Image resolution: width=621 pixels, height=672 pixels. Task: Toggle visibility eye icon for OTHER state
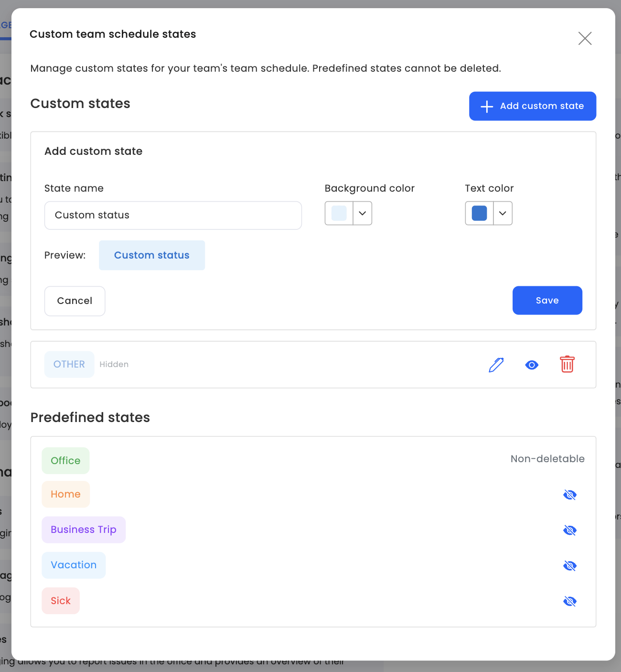pos(532,365)
